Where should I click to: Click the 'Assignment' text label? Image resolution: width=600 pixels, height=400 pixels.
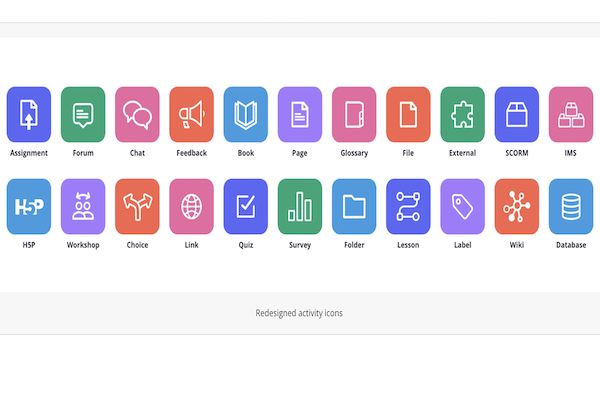coord(29,153)
